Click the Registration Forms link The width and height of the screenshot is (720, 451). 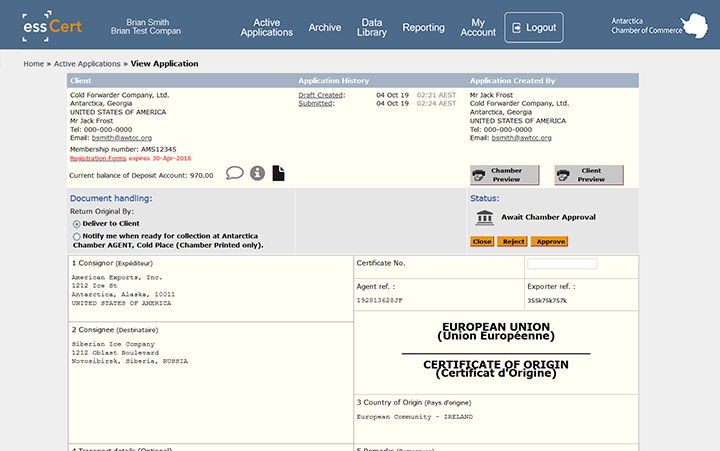(98, 158)
